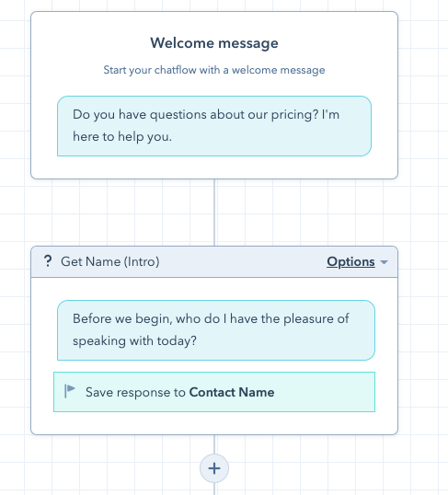448x495 pixels.
Task: Expand the caret arrow next to Options
Action: click(384, 262)
